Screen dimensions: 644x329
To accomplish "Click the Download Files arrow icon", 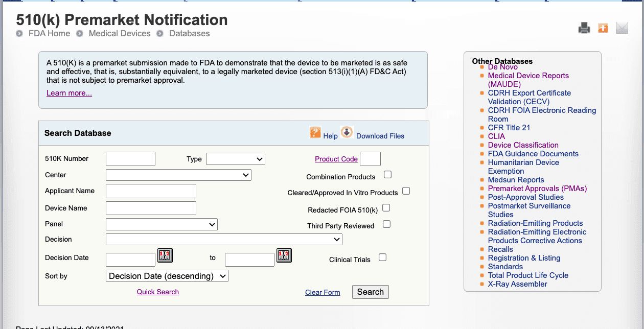I will (347, 133).
